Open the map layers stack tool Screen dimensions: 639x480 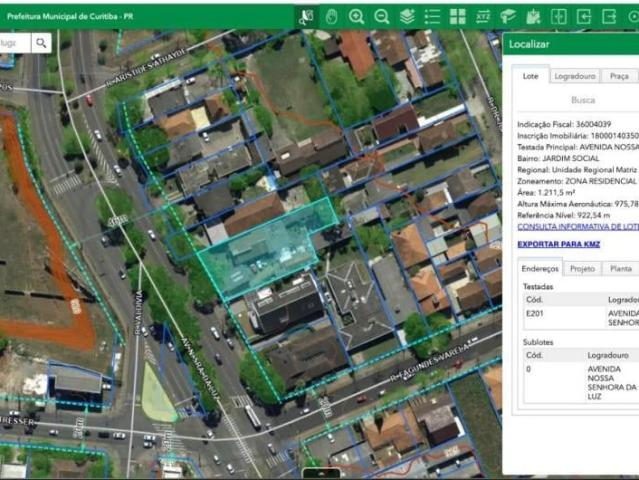pyautogui.click(x=407, y=17)
